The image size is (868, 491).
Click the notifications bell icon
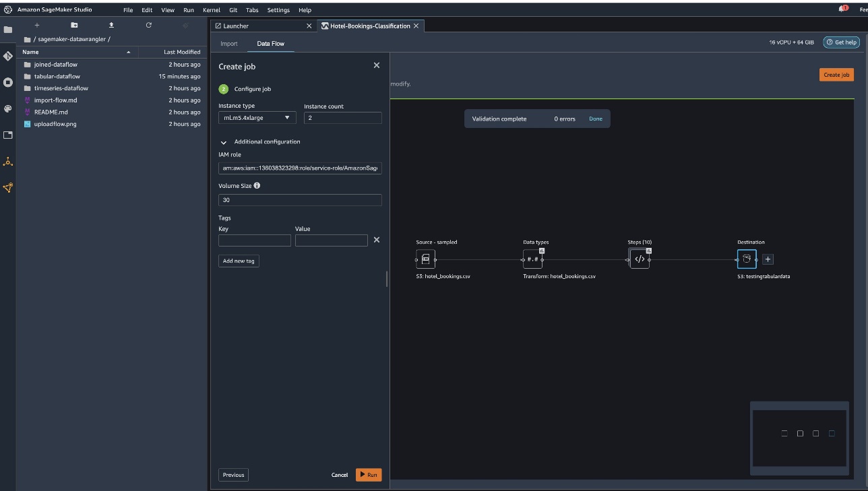pos(842,9)
